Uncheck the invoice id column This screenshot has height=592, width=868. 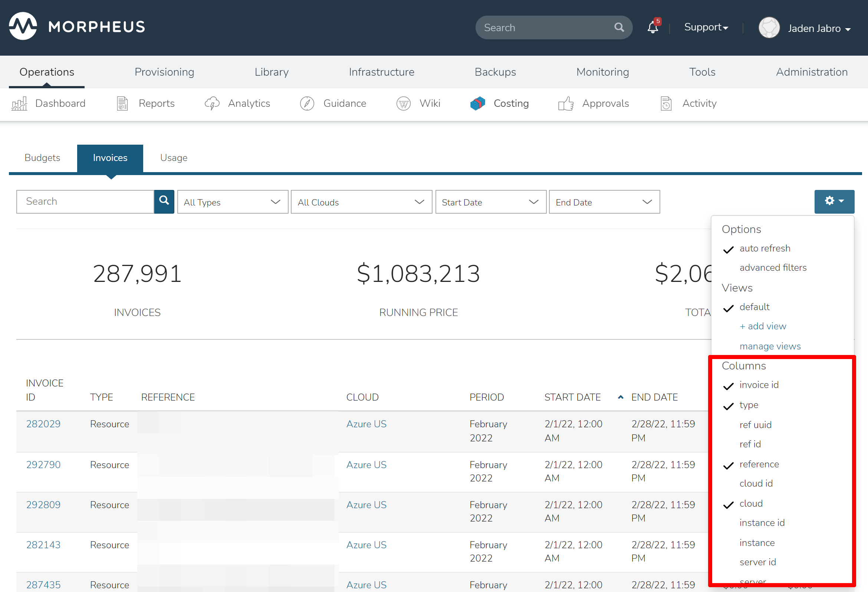point(759,385)
